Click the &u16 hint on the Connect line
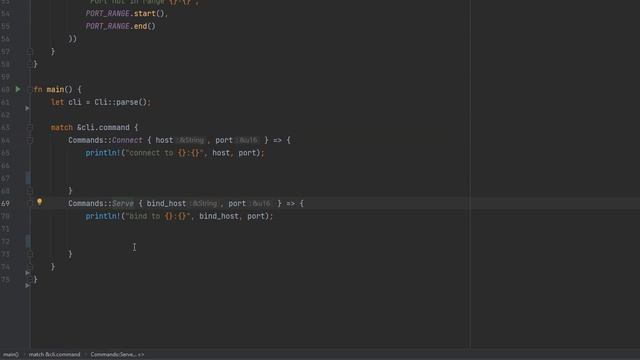 pyautogui.click(x=247, y=140)
